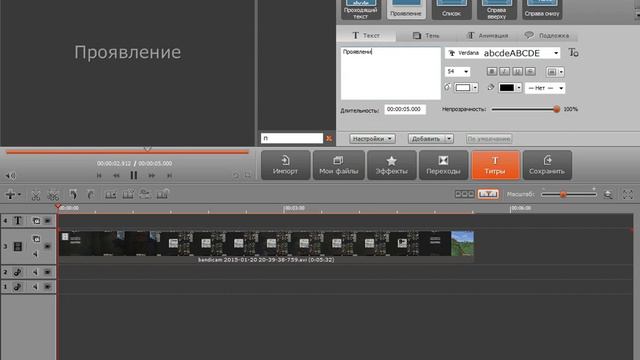The height and width of the screenshot is (360, 640).
Task: Click the video track filmstrip icon
Action: point(18,247)
